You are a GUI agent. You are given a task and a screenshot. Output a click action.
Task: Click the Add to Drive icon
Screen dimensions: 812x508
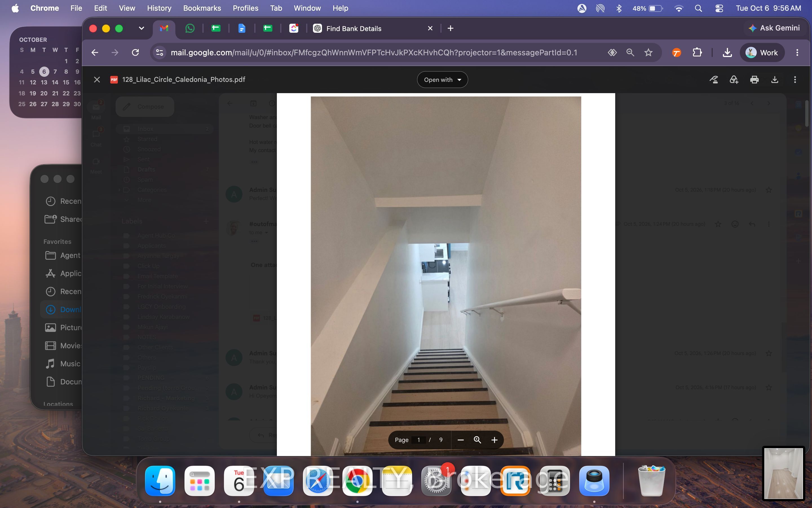point(734,80)
